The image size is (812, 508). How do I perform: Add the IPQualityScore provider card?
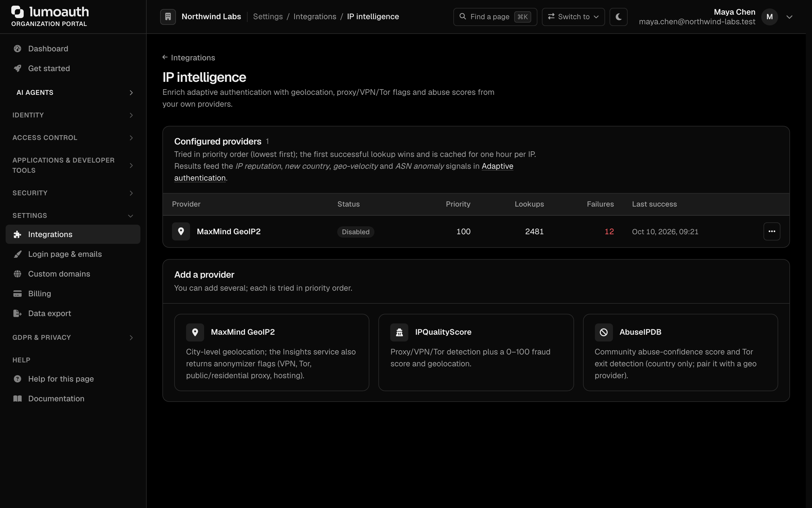(476, 352)
